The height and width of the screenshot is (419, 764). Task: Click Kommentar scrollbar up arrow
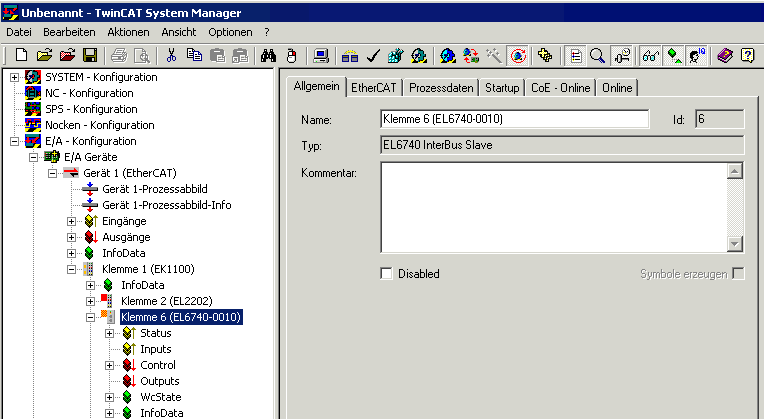tap(734, 171)
